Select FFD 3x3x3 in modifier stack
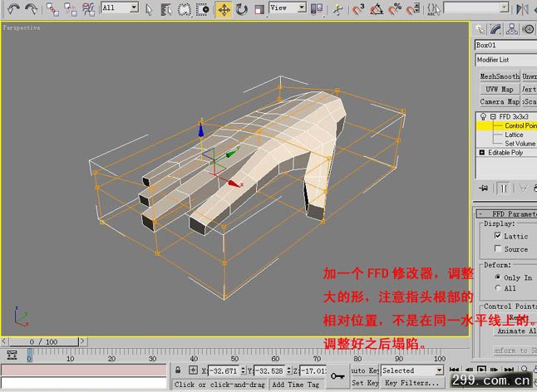Viewport: 537px width, 392px height. click(x=514, y=116)
